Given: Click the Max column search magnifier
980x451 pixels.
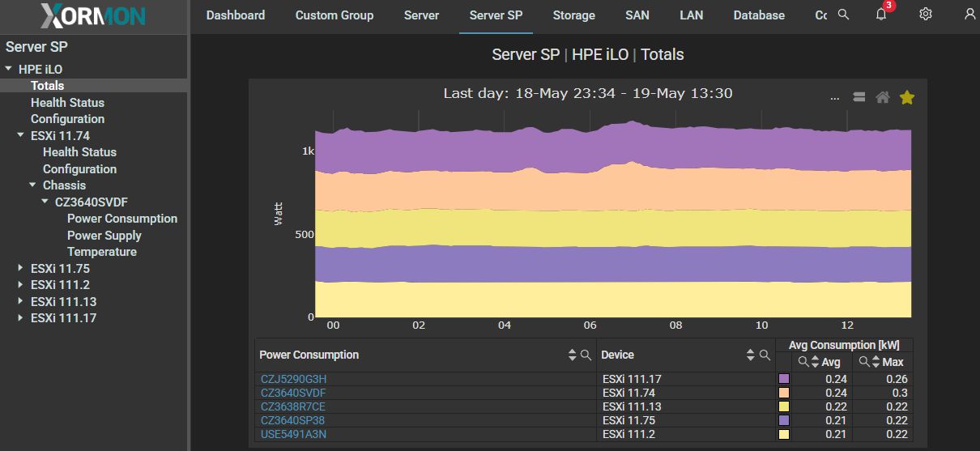Looking at the screenshot, I should pos(864,362).
